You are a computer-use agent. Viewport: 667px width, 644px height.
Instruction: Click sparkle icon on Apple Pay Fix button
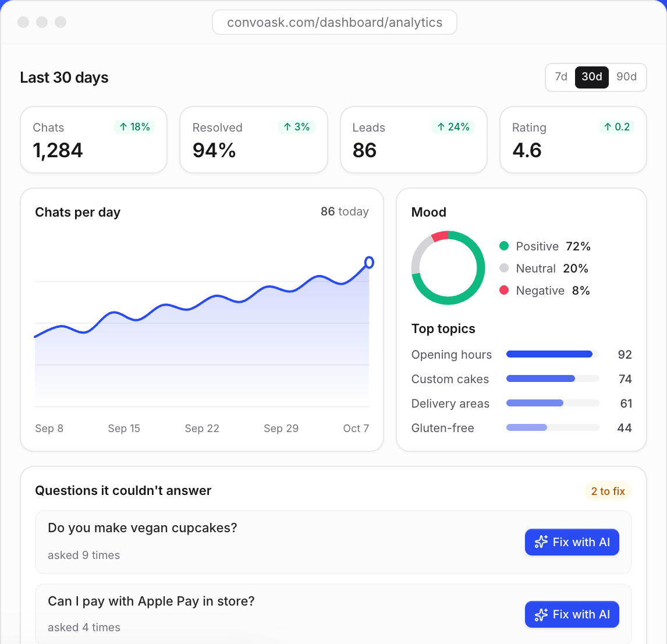[x=541, y=615]
